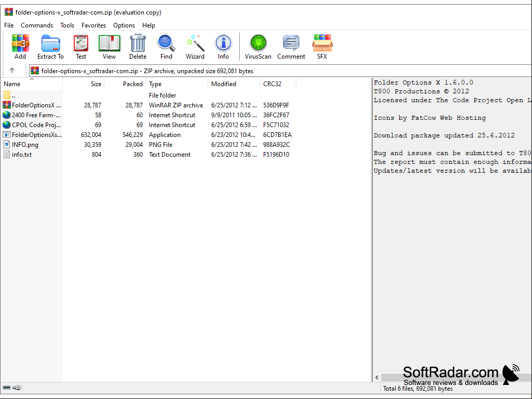Open the File menu
Screen dimensions: 532x399
9,25
